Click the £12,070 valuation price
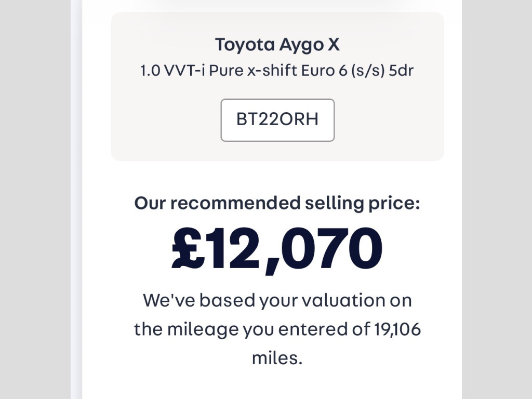 click(x=277, y=248)
